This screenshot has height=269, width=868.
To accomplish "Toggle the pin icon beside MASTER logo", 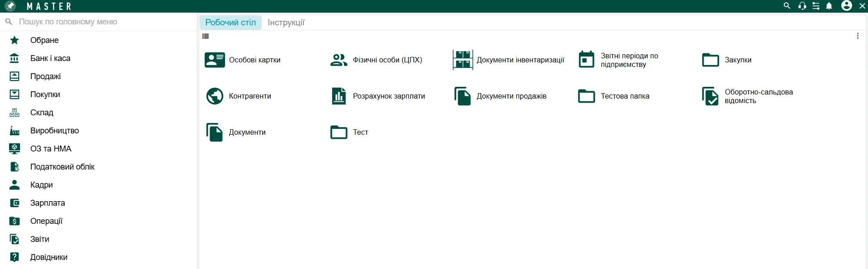I will tap(10, 6).
